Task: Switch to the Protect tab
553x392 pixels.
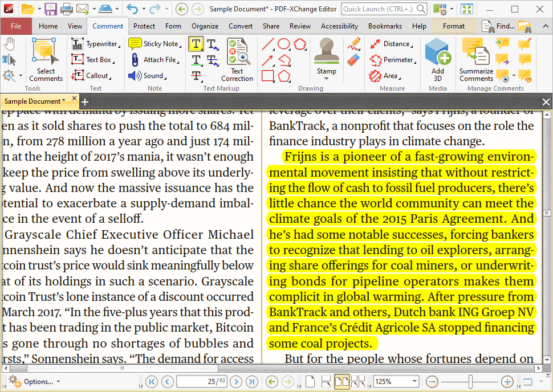Action: coord(144,26)
